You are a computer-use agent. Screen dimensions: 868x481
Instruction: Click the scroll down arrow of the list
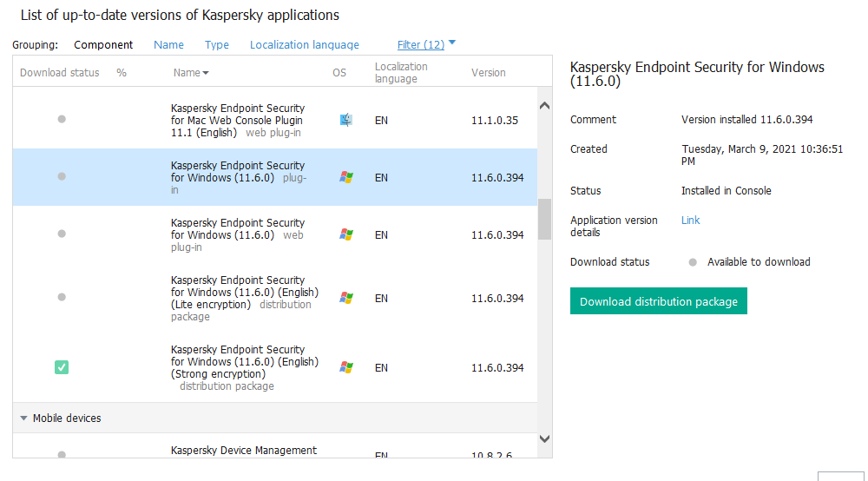[x=544, y=439]
